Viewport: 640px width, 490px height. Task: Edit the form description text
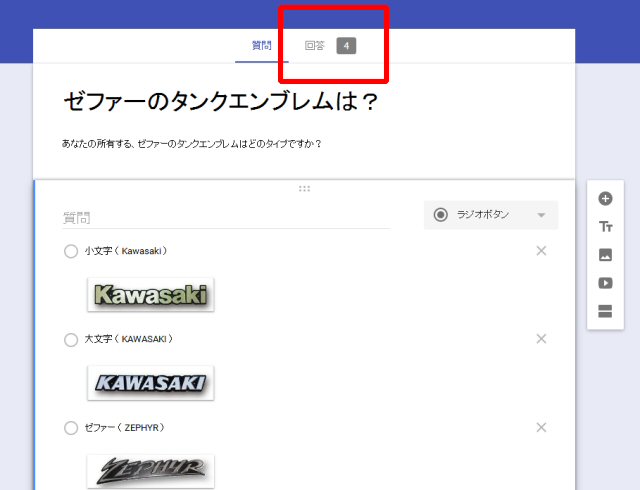point(191,144)
